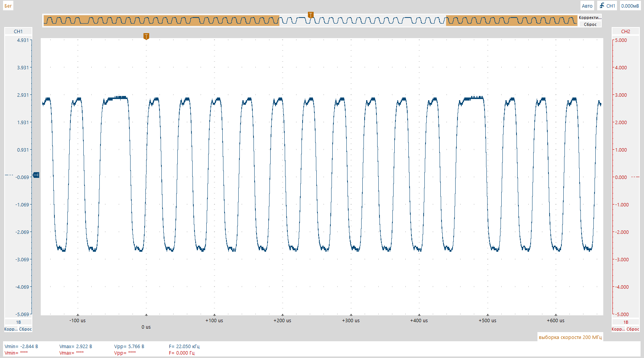Open the Авто trigger mode selector
Viewport: 644px width, 358px height.
[587, 6]
